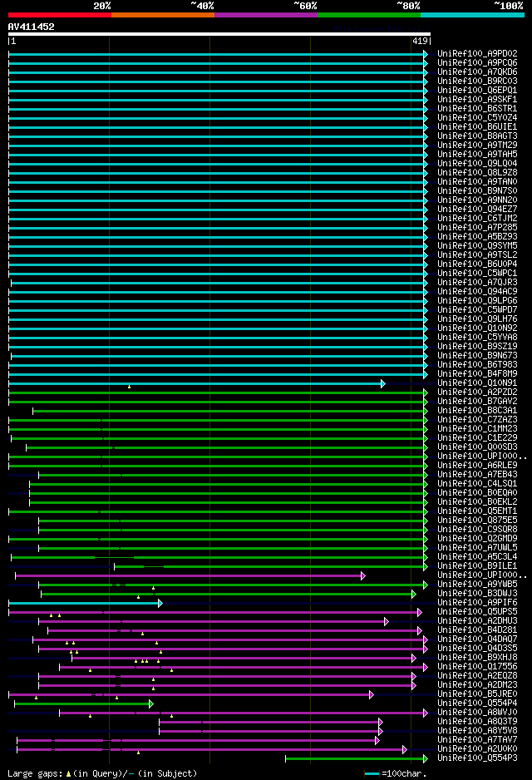Click the cyan ~100% identity legend segment

(x=472, y=15)
